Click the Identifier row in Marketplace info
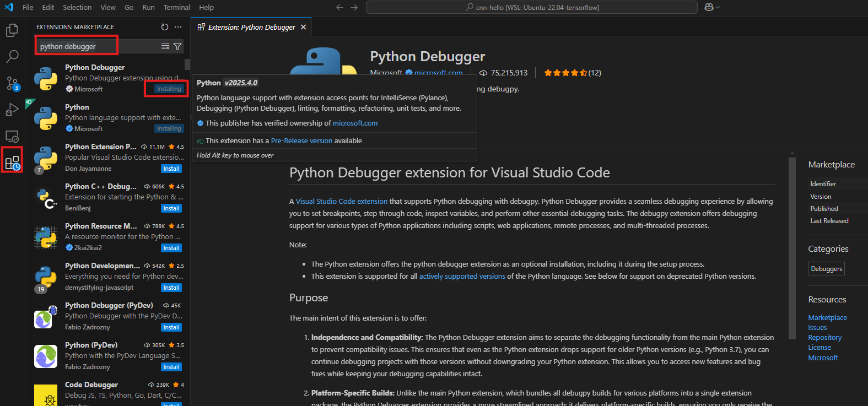Image resolution: width=868 pixels, height=406 pixels. coord(838,184)
